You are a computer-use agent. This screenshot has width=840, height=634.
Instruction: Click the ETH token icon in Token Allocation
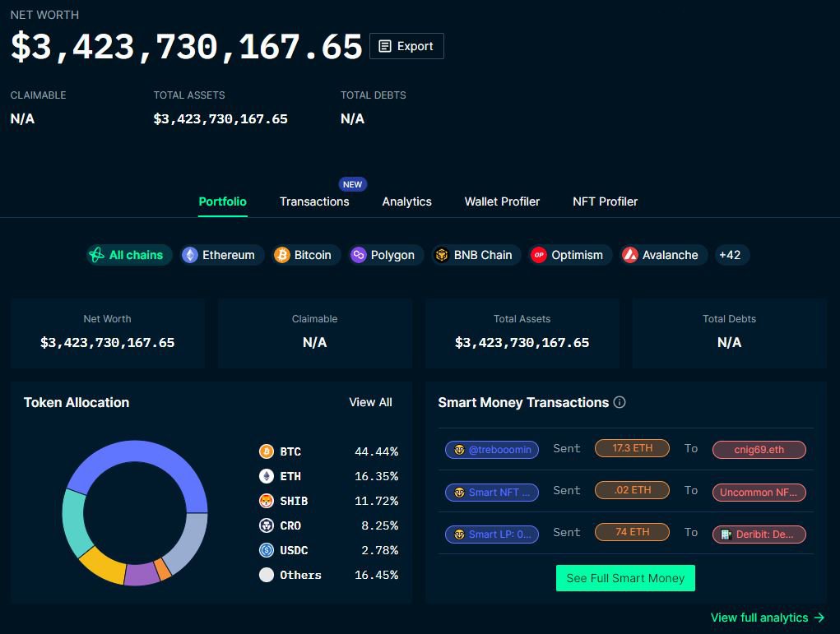[x=265, y=476]
